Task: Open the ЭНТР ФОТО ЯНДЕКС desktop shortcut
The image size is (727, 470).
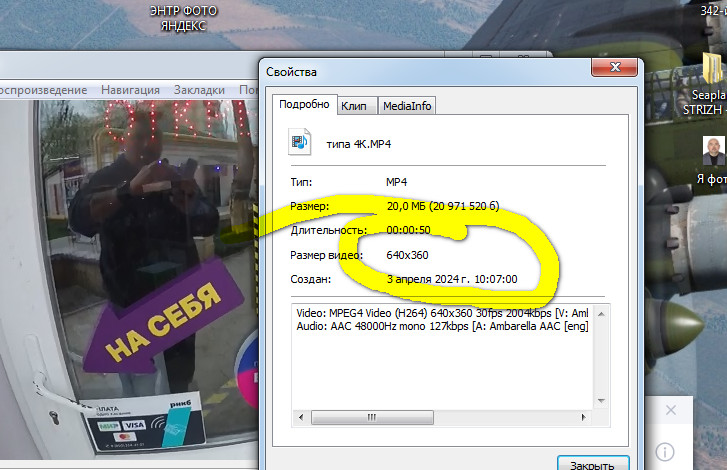Action: click(184, 18)
